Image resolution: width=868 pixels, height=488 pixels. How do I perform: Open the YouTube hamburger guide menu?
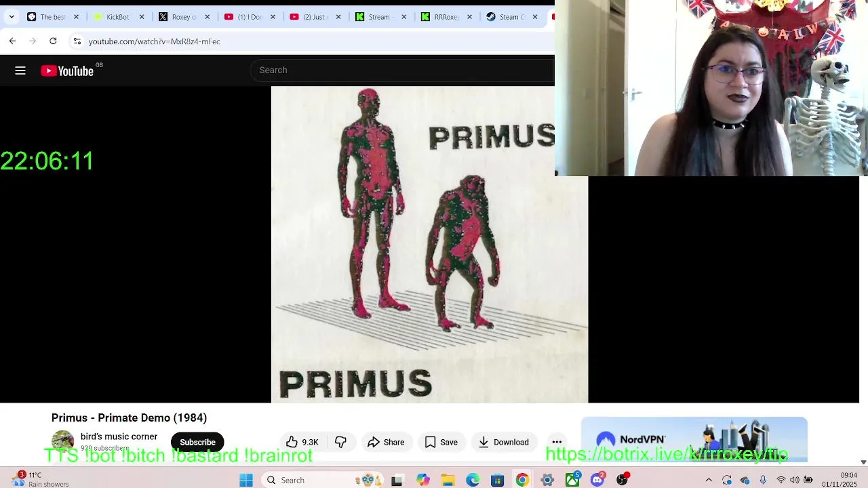click(x=20, y=70)
